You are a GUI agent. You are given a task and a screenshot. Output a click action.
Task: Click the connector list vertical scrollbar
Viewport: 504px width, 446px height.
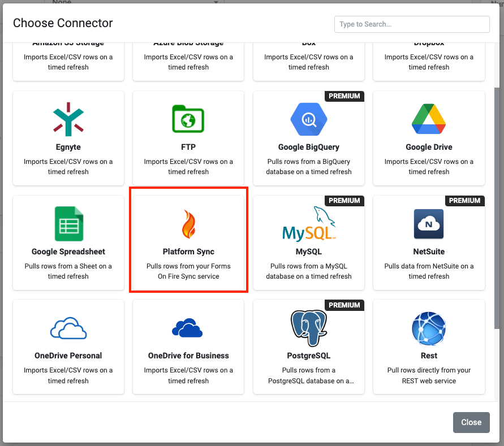[x=497, y=208]
